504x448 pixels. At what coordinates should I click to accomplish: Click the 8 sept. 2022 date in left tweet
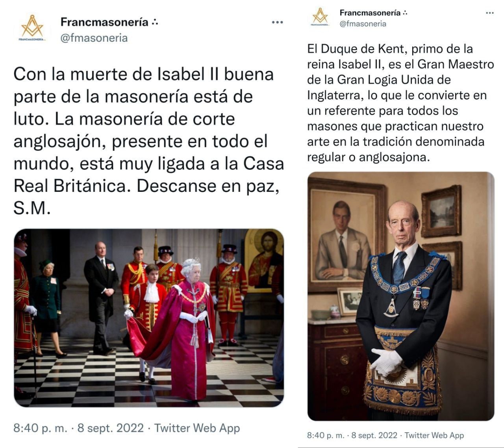pos(111,428)
